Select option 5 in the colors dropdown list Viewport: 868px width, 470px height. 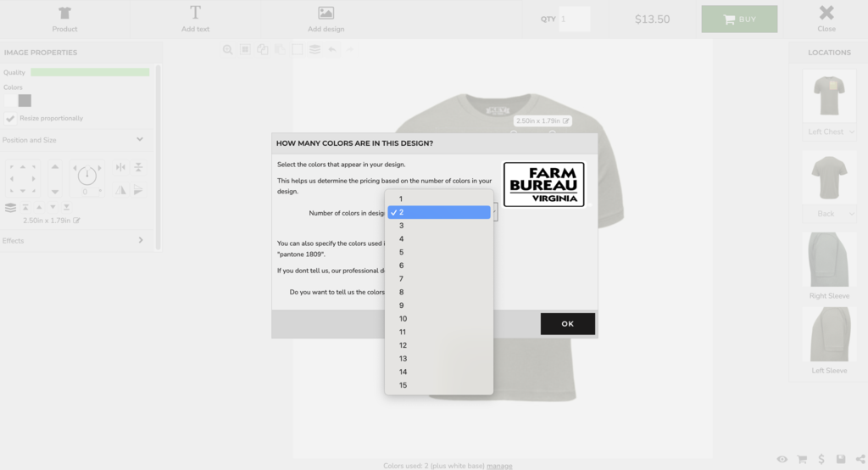tap(402, 252)
